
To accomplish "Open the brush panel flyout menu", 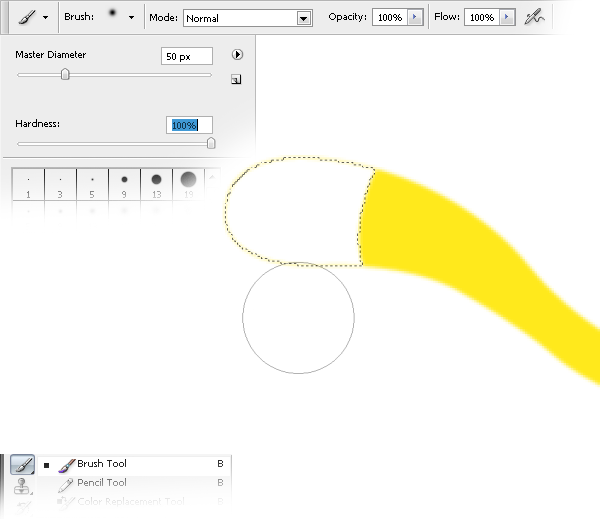I will pyautogui.click(x=237, y=55).
